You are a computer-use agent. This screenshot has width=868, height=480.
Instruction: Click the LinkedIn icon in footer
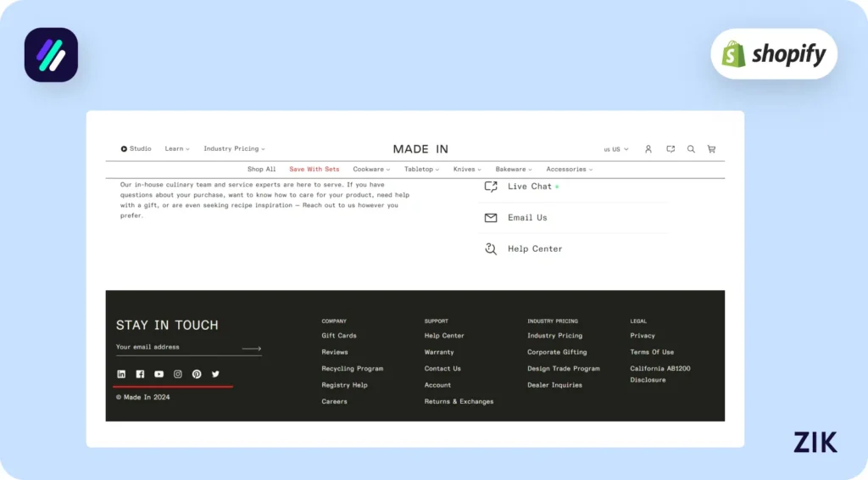121,374
